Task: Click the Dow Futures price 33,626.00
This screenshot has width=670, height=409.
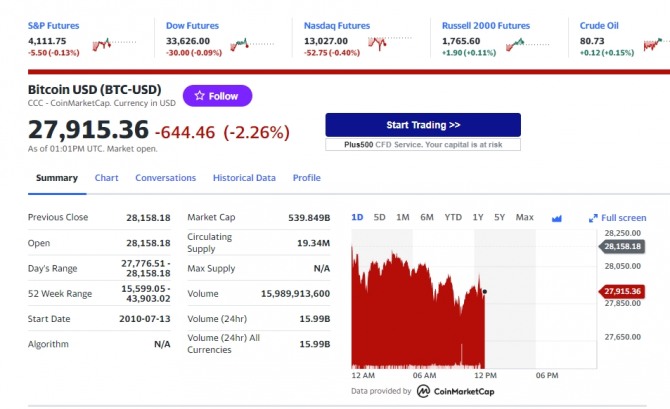Action: [188, 41]
